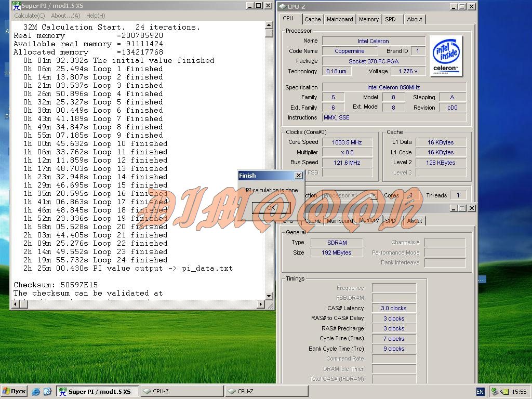Open the About tab in top CPU-Z window
532x399 pixels.
pos(414,19)
